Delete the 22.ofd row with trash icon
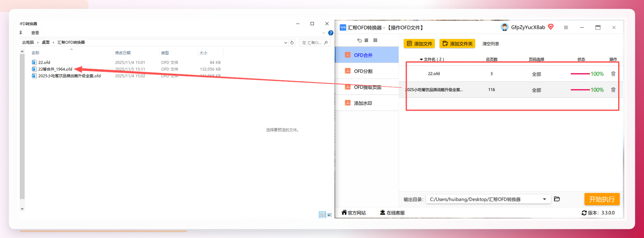The image size is (644, 238). (613, 74)
